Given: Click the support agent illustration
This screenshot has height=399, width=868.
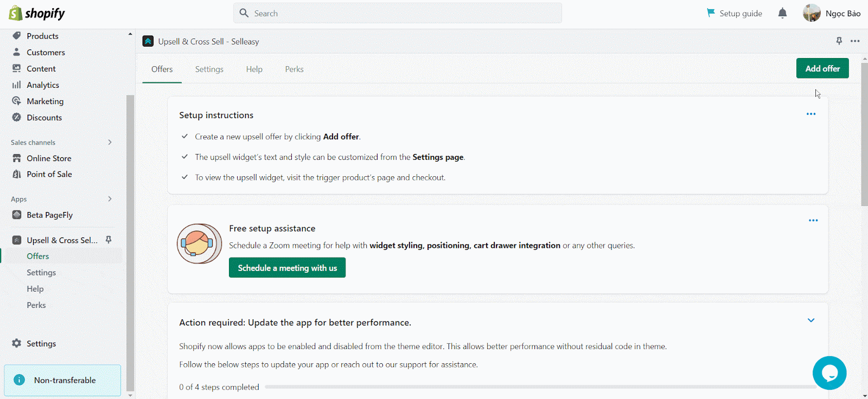Looking at the screenshot, I should pyautogui.click(x=200, y=244).
